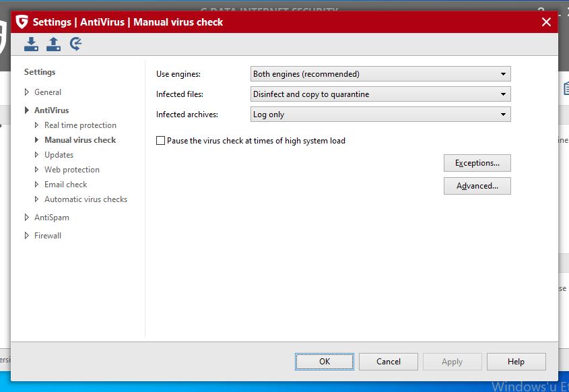
Task: Click the title text "Settings | AntiVirus | Manual virus check"
Action: 128,22
